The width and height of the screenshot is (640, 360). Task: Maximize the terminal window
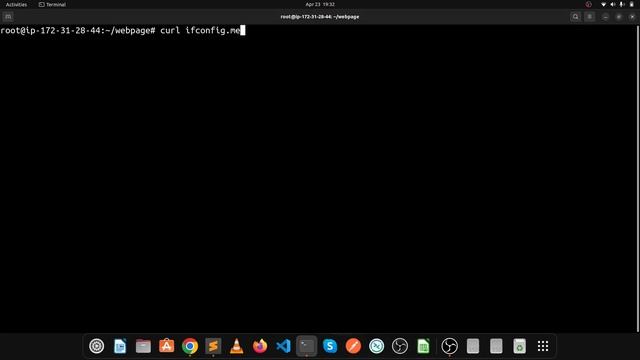coord(619,17)
